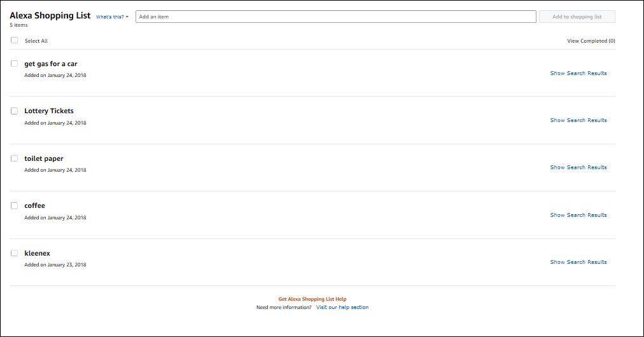Show Search Results for Lottery Tickets

click(x=578, y=120)
